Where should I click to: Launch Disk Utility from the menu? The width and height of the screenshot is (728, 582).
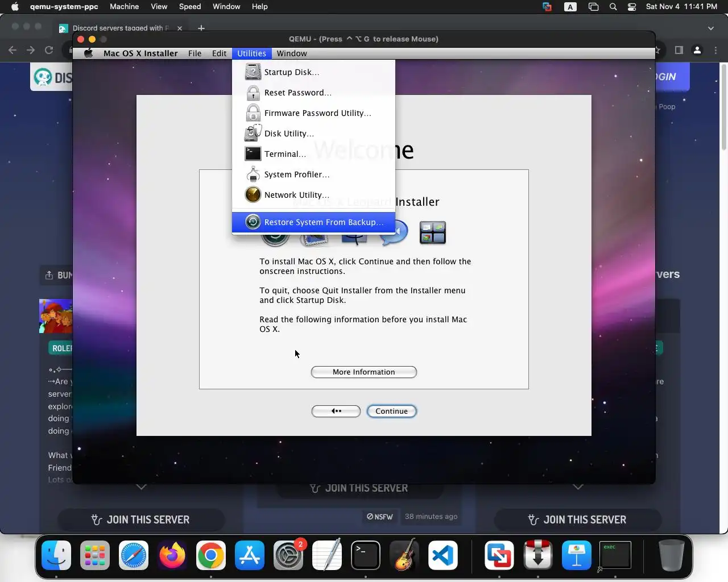[313, 134]
